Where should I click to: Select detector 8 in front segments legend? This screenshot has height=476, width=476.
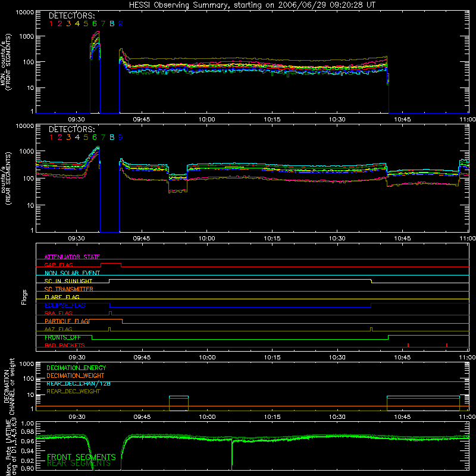click(x=112, y=24)
